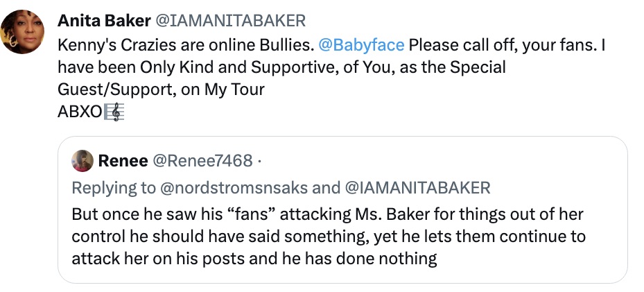
Task: Open Renee's small profile picture
Action: (82, 161)
